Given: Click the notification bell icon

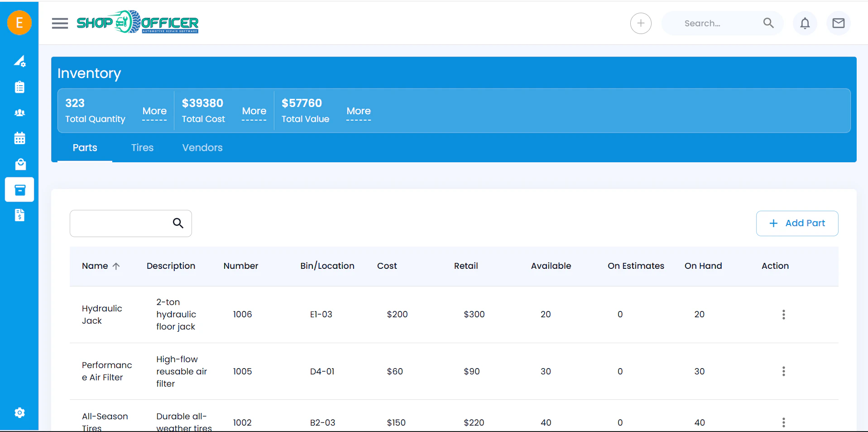Looking at the screenshot, I should (805, 23).
